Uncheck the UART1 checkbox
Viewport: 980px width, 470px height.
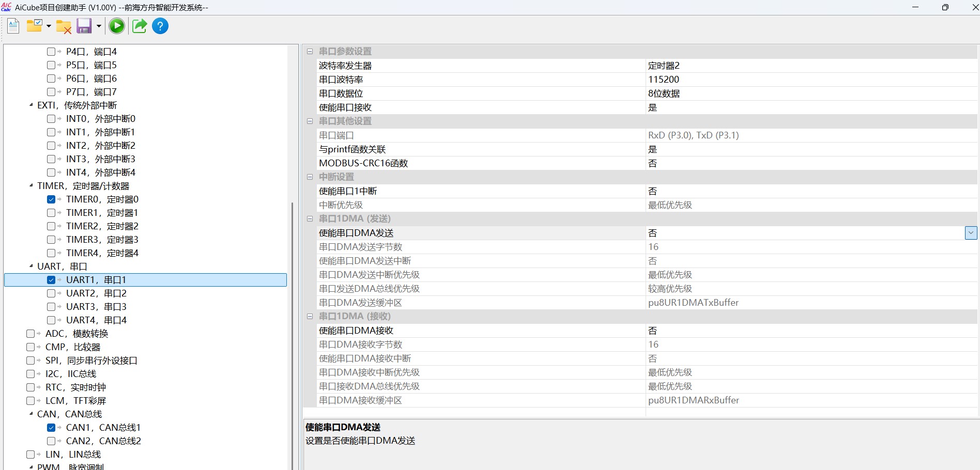click(51, 279)
